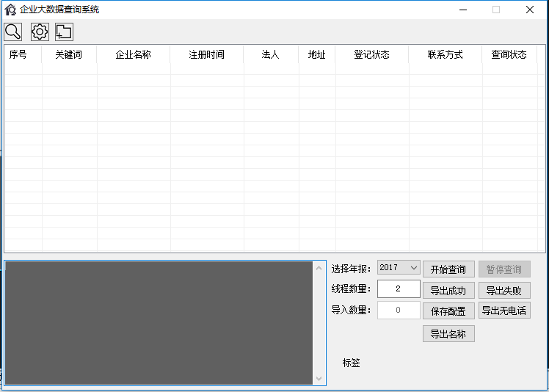Image resolution: width=549 pixels, height=392 pixels.
Task: Click the 地址 column header
Action: [317, 54]
